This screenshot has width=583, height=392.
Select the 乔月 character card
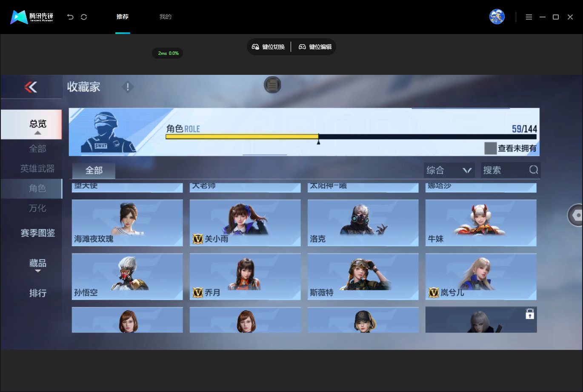pos(245,276)
